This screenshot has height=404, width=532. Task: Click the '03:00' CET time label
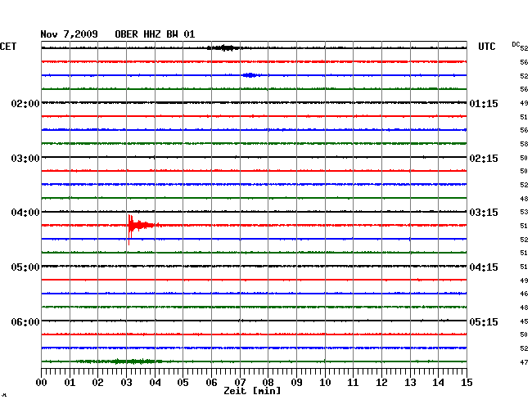(x=25, y=159)
